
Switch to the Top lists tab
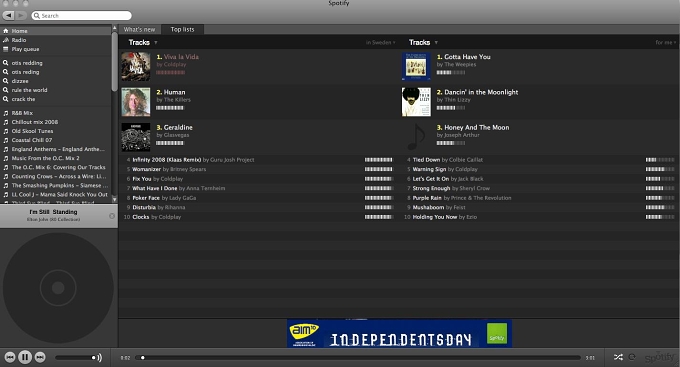(x=182, y=29)
